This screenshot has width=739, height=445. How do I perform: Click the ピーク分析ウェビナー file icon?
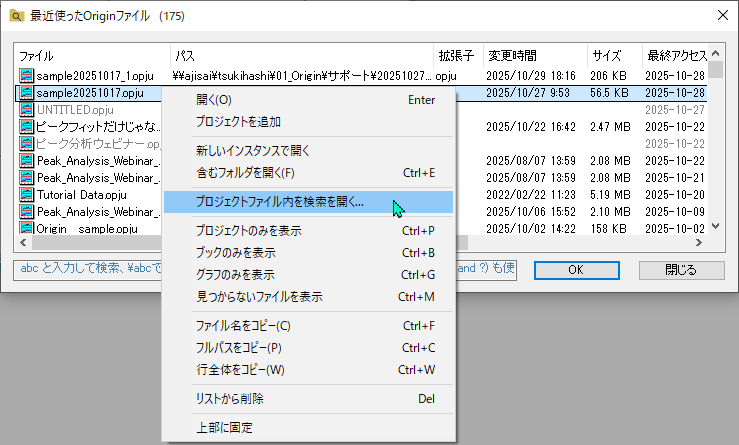coord(26,143)
